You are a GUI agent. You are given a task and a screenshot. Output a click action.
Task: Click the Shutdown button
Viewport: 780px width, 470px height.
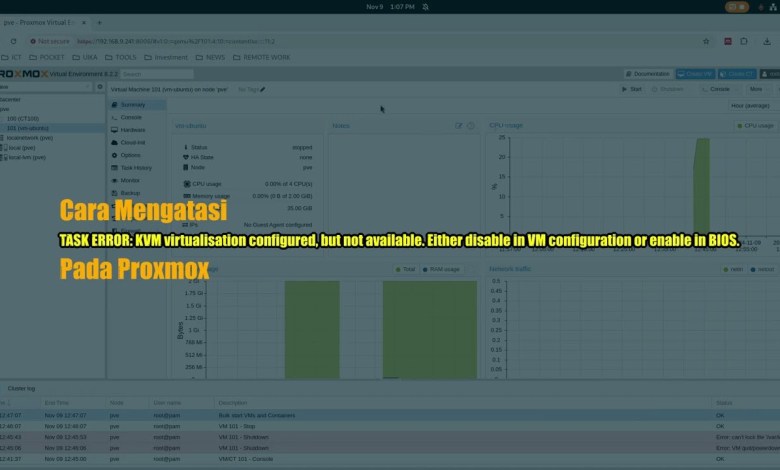tap(668, 89)
